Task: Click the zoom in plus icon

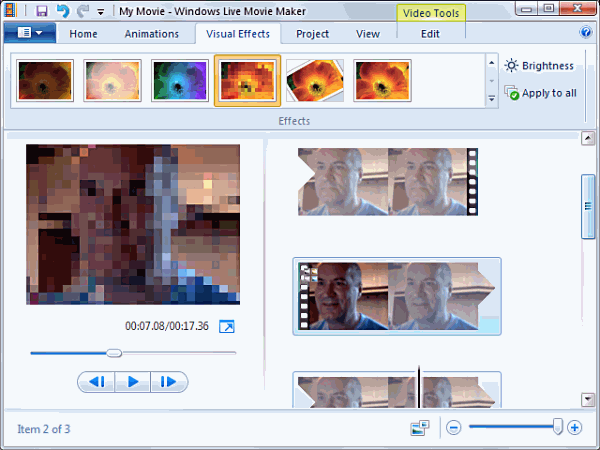Action: (574, 427)
